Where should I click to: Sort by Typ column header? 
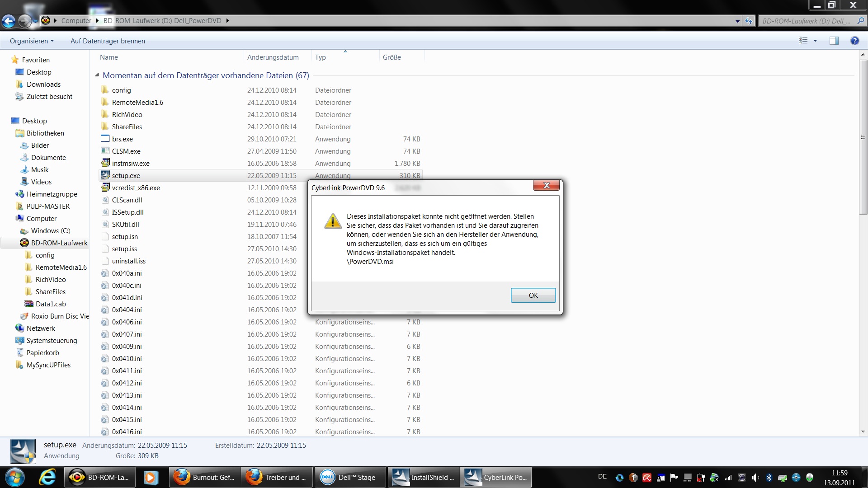(x=345, y=57)
